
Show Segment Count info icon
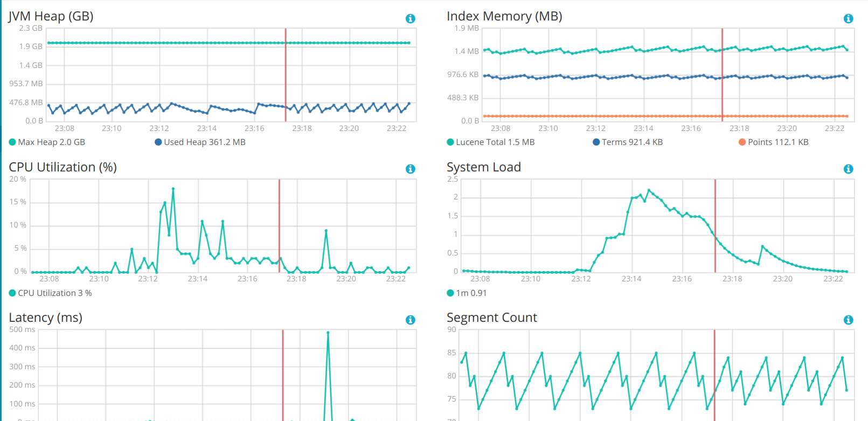point(848,320)
